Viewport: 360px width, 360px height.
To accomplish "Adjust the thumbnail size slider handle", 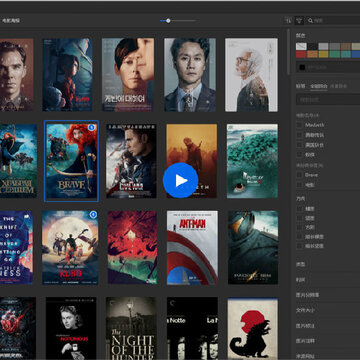I will click(x=168, y=21).
